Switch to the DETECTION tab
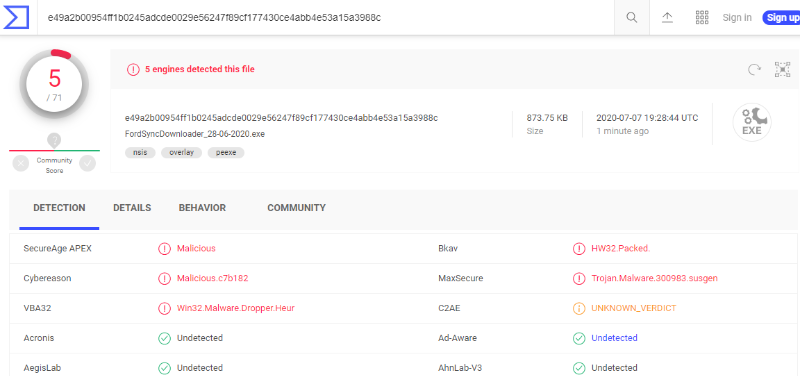Screen dimensions: 800x376 pyautogui.click(x=59, y=208)
